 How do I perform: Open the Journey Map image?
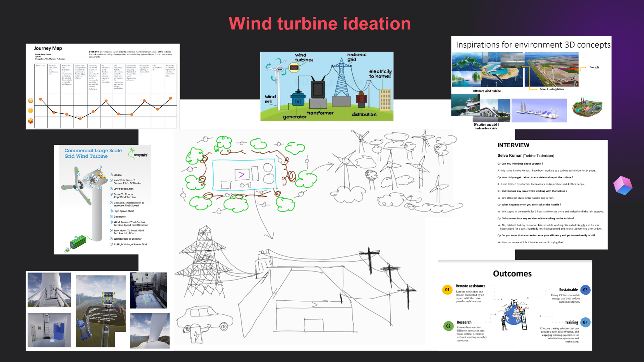(x=103, y=86)
